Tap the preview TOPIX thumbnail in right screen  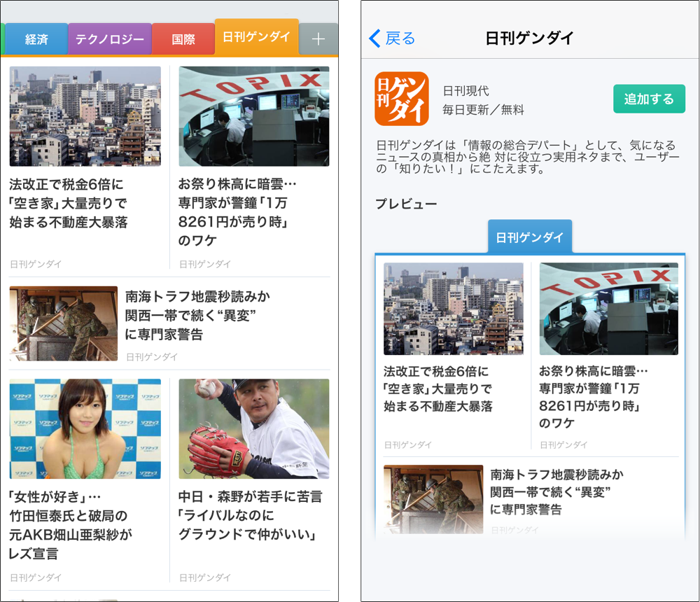(609, 309)
